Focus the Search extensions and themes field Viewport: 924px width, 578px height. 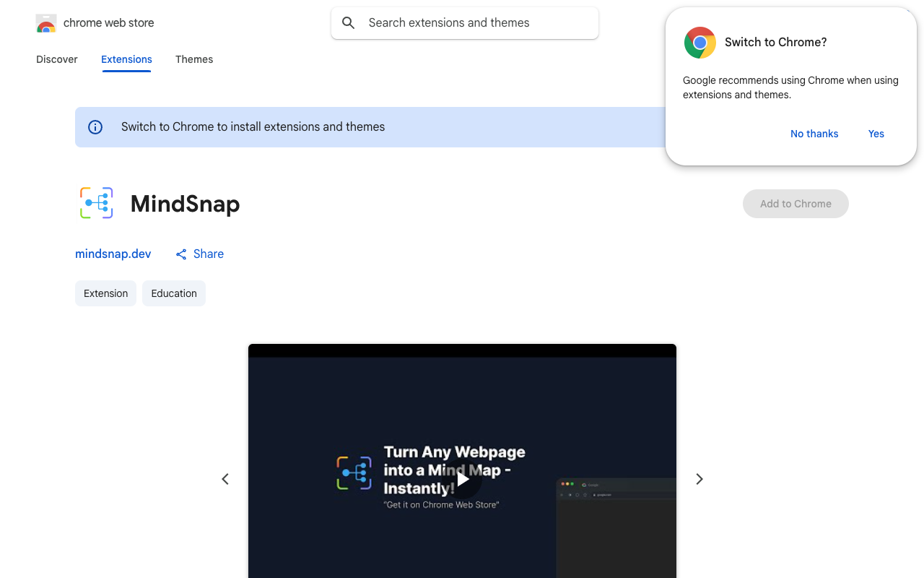coord(465,23)
